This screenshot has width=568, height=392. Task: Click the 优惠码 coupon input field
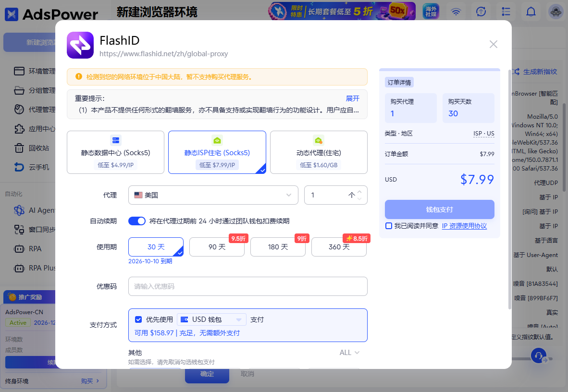click(248, 286)
